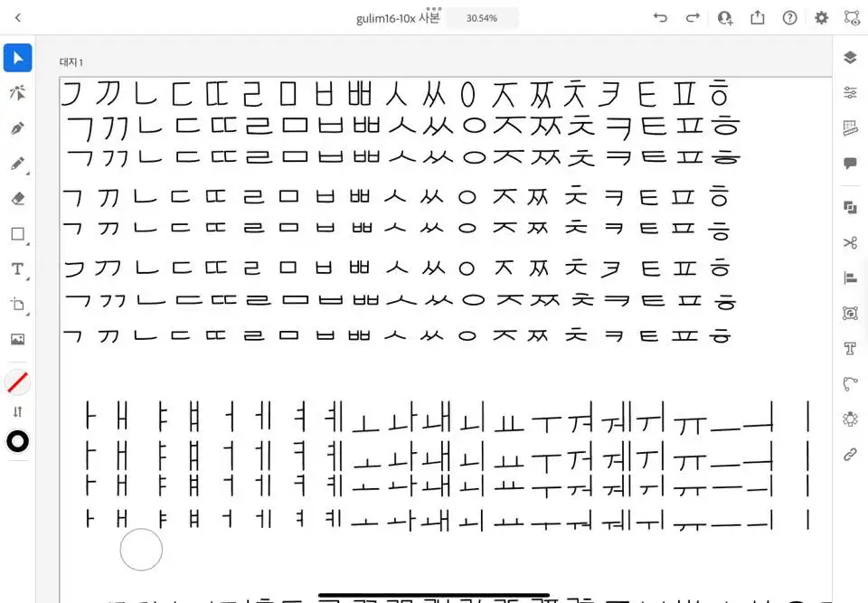Swap fill and stroke colors
This screenshot has width=868, height=603.
17,411
